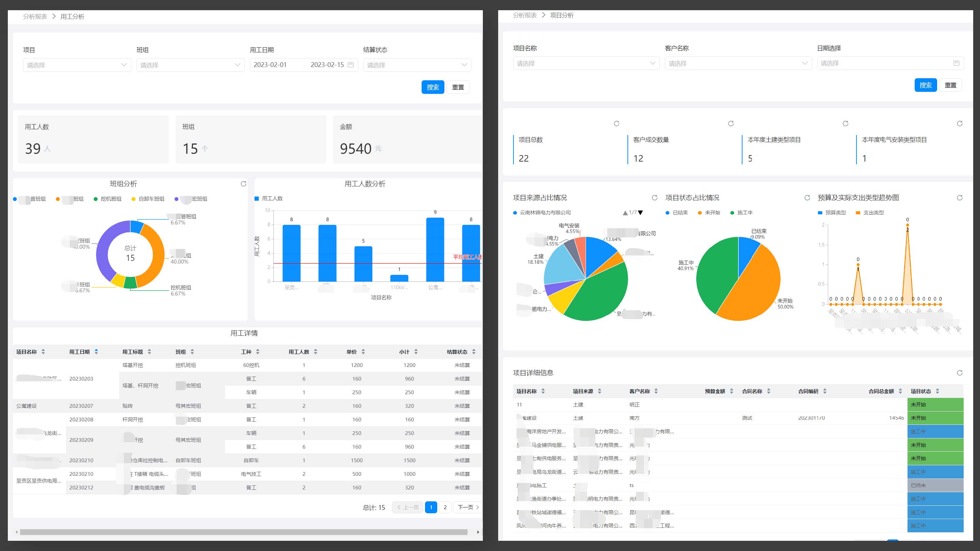Refresh the 项目详细信息 table
The height and width of the screenshot is (551, 980).
[x=960, y=373]
